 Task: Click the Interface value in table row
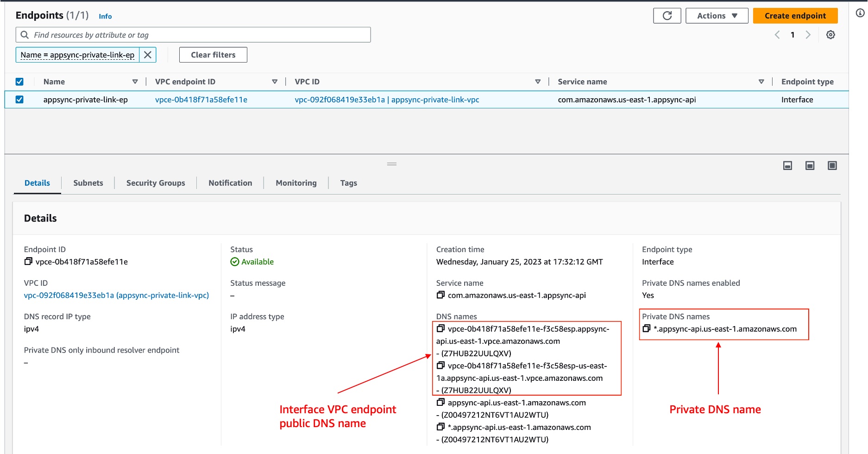point(797,100)
